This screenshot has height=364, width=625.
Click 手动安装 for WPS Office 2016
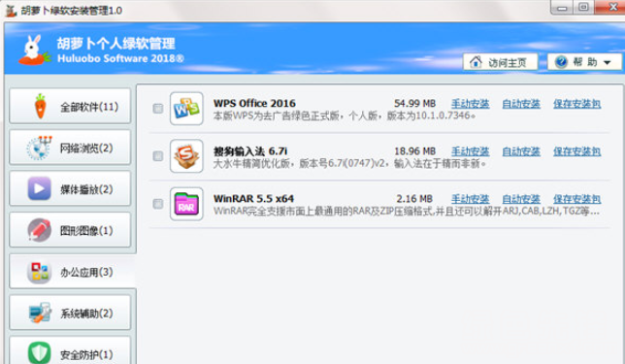pos(470,104)
